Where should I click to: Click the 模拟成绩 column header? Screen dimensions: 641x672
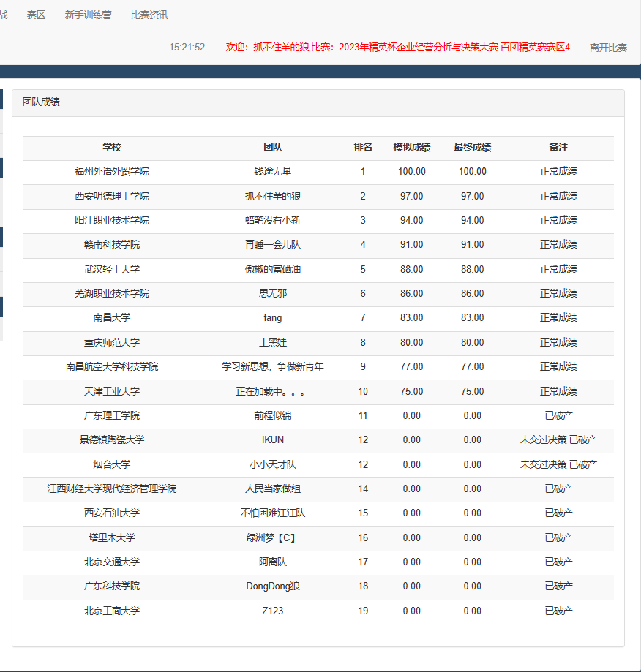[x=411, y=148]
